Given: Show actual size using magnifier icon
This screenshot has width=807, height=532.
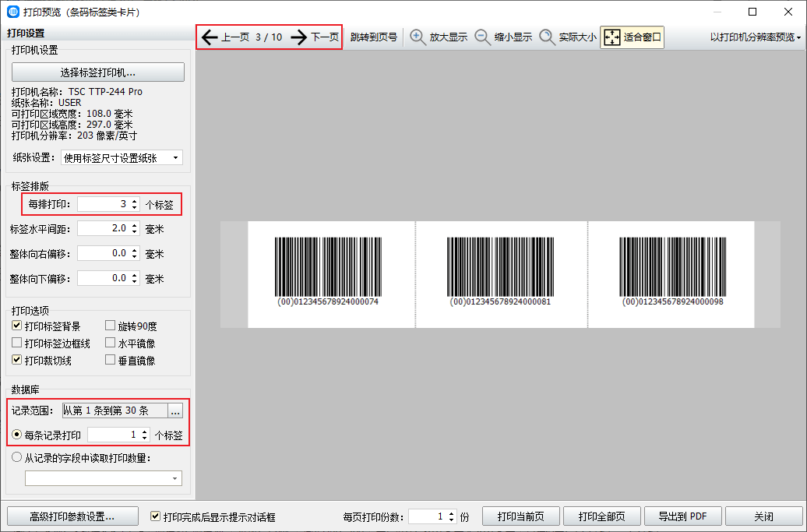Looking at the screenshot, I should [x=547, y=37].
